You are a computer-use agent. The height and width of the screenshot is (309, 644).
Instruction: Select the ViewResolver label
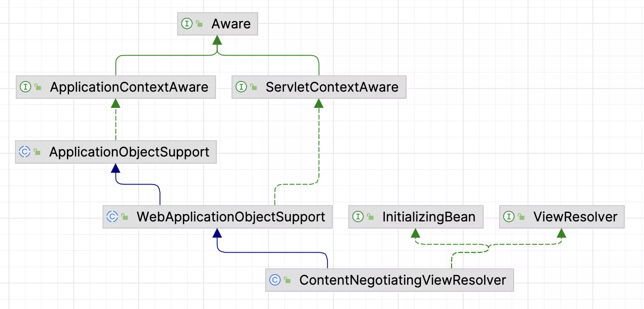tap(575, 217)
